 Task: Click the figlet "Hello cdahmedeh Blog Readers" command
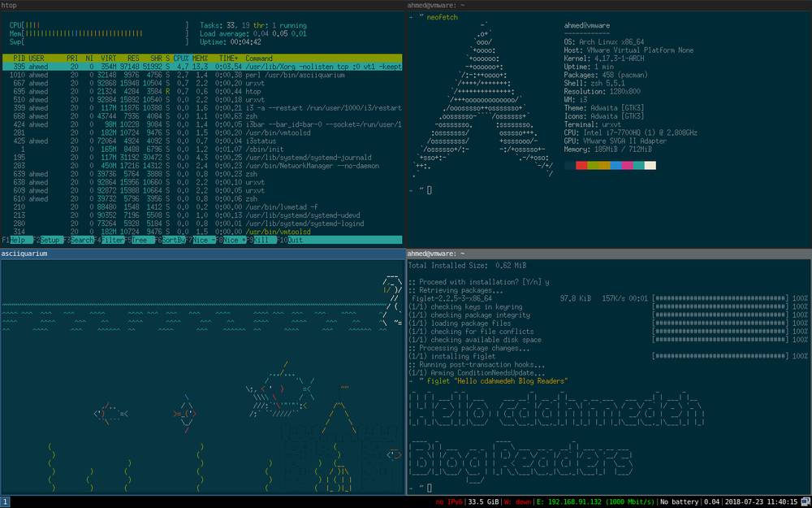click(x=498, y=381)
